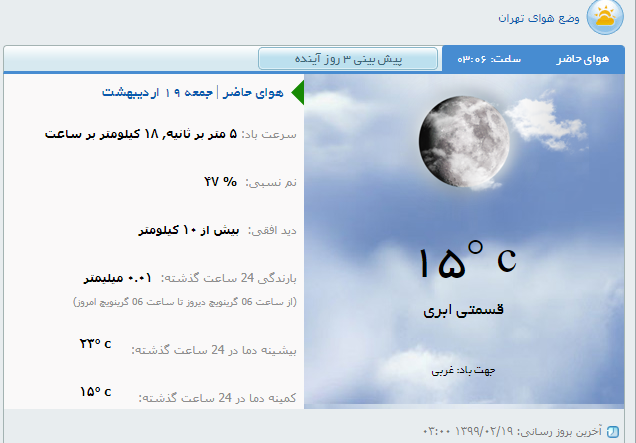The width and height of the screenshot is (636, 443).
Task: Click the بیشینه دما در 24 ساعت گذشته label
Action: pos(214,350)
